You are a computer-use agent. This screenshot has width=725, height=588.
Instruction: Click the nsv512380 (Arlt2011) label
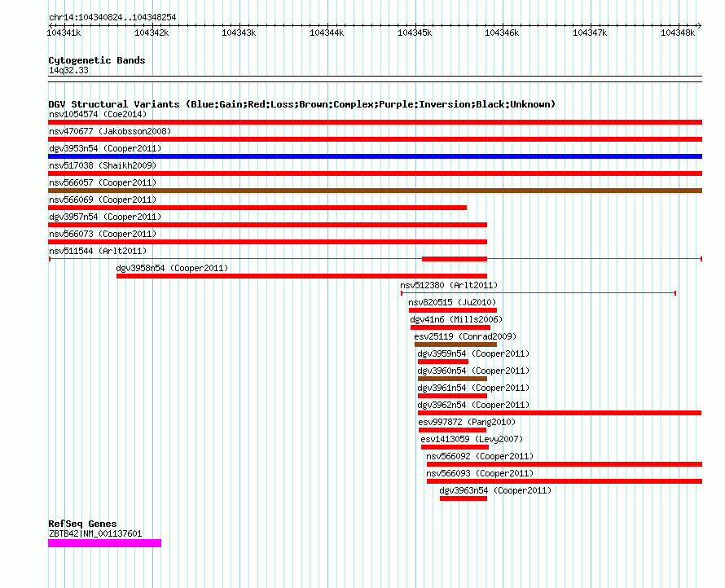pos(449,285)
